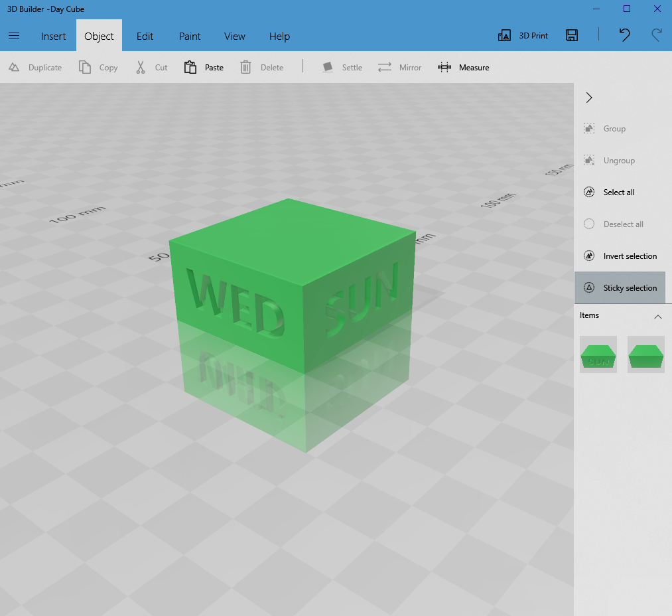
Task: Activate the Measure tool
Action: coord(463,67)
